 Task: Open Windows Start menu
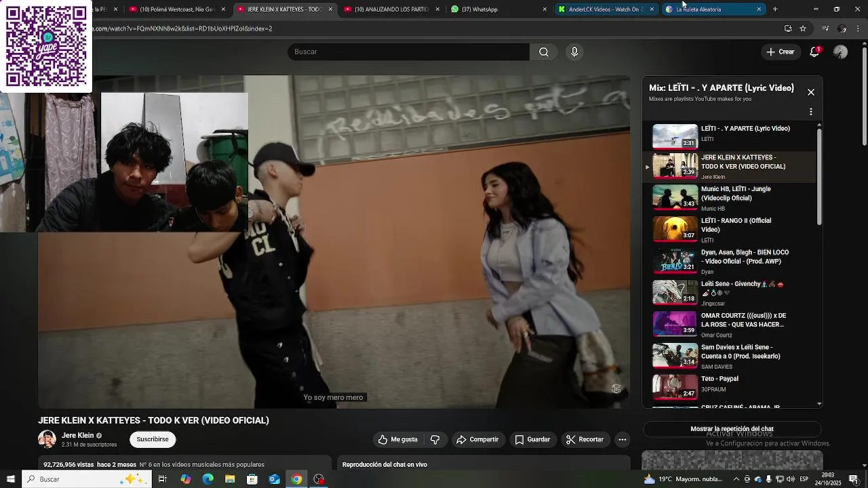[10, 479]
